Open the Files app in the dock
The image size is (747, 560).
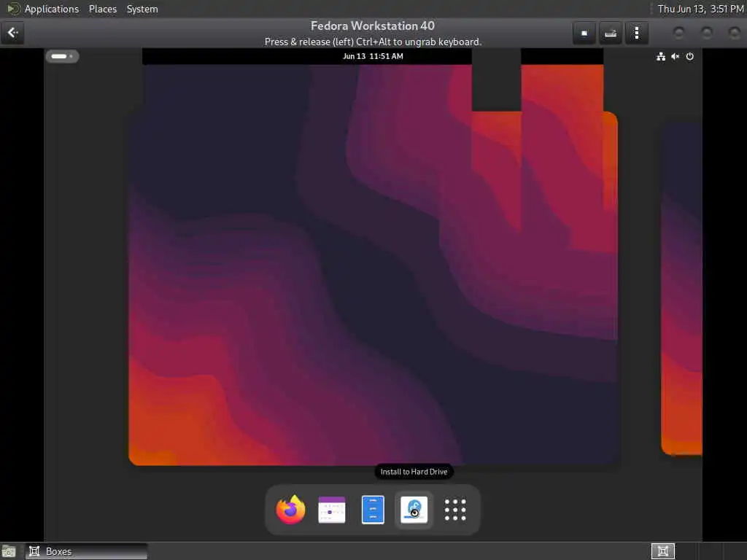coord(373,510)
